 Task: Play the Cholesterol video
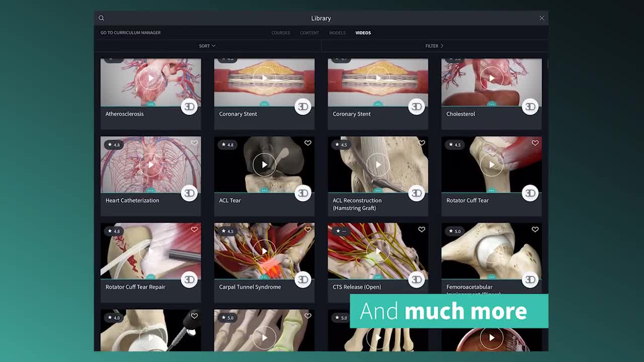[x=492, y=78]
